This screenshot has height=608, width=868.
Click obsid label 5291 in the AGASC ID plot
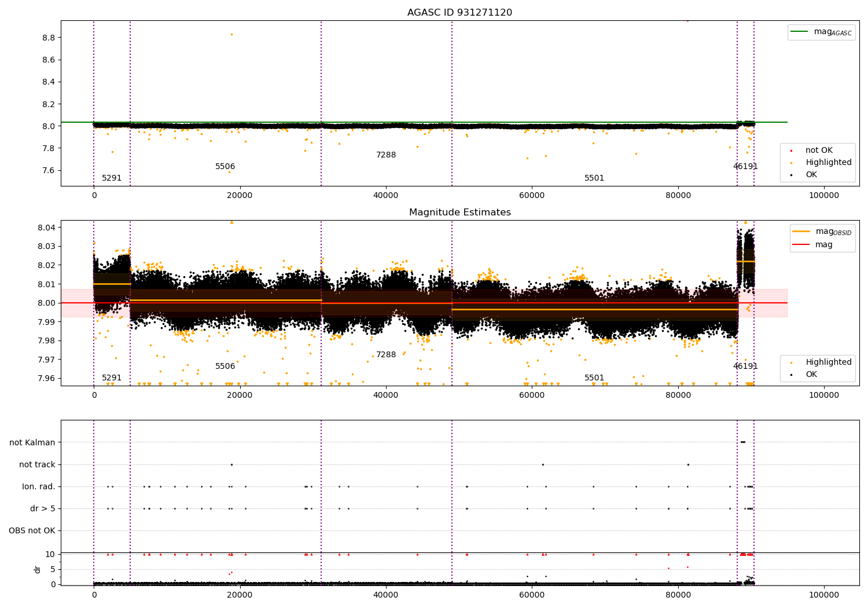(112, 178)
